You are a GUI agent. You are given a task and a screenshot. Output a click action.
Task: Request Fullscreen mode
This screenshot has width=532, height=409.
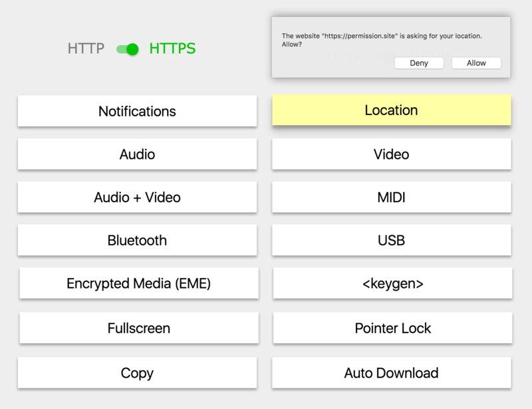click(139, 329)
